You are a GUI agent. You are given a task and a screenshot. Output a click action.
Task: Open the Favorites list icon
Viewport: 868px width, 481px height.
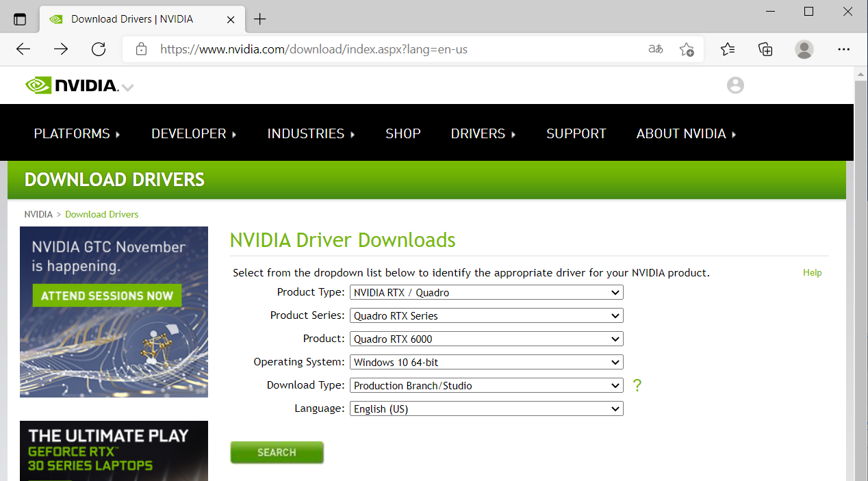click(728, 49)
